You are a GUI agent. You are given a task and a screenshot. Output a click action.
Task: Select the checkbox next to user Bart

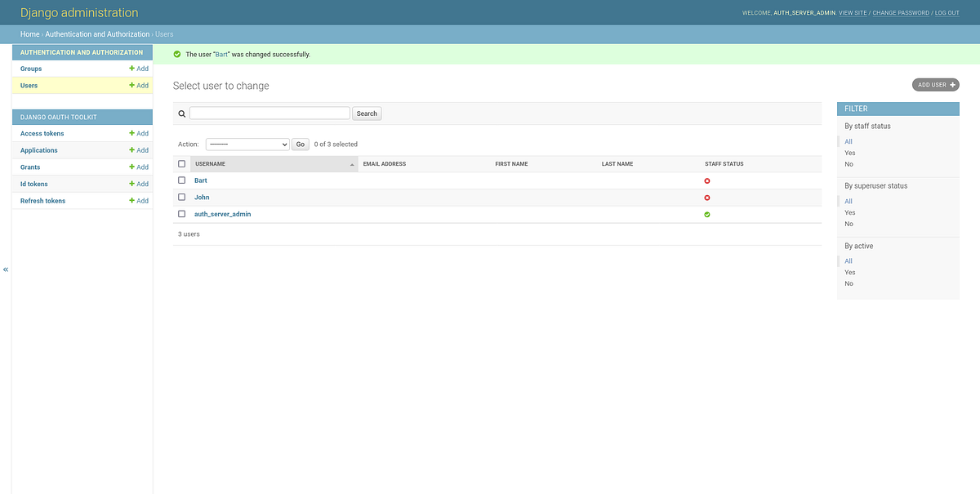181,180
